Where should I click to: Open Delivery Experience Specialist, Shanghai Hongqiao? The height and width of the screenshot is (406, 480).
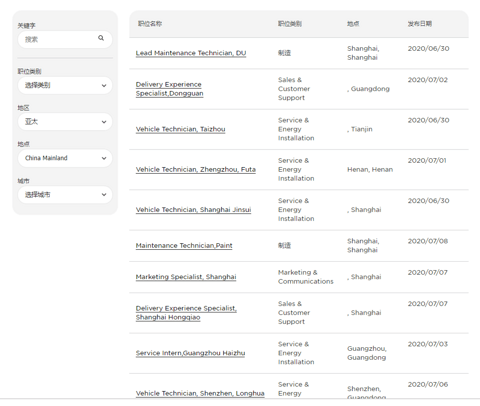click(186, 313)
